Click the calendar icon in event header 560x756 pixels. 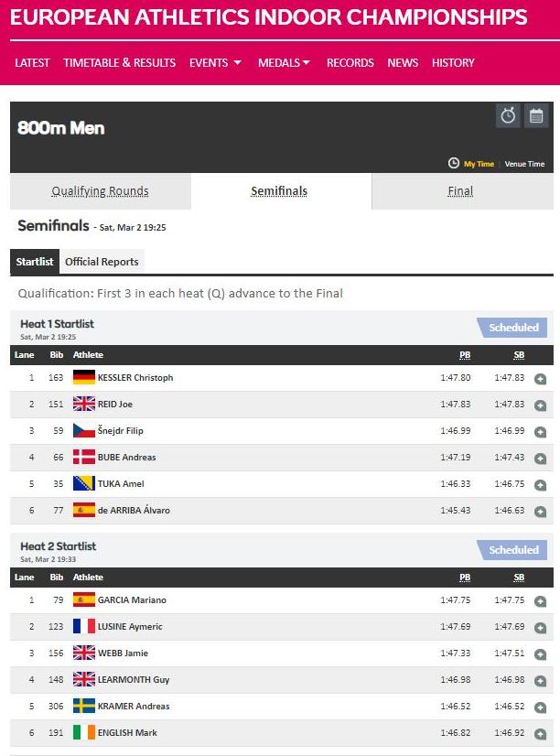coord(535,116)
